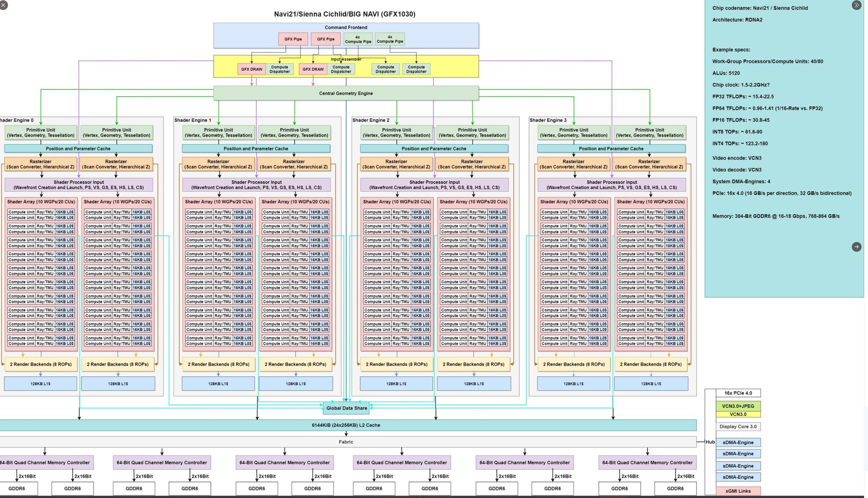Click the Display Core 3.0 box
The height and width of the screenshot is (498, 868).
[738, 426]
